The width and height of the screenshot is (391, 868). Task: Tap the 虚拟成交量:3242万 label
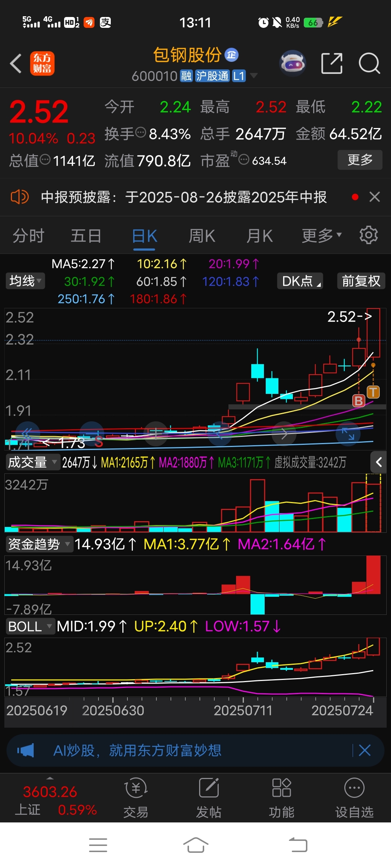(x=310, y=462)
